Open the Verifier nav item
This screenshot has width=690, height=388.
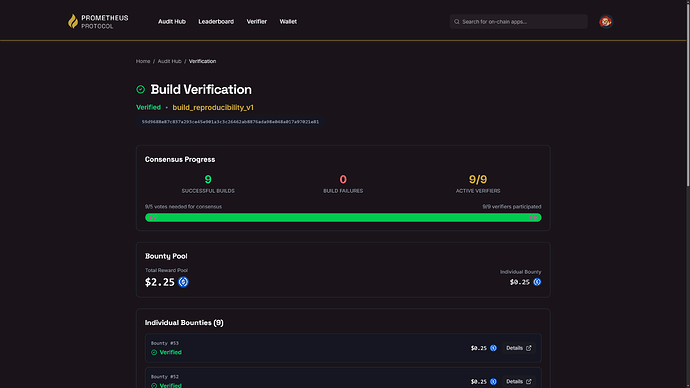pyautogui.click(x=257, y=22)
